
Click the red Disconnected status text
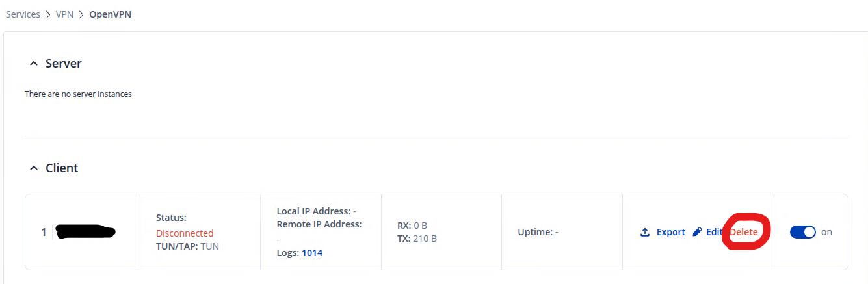(x=185, y=233)
